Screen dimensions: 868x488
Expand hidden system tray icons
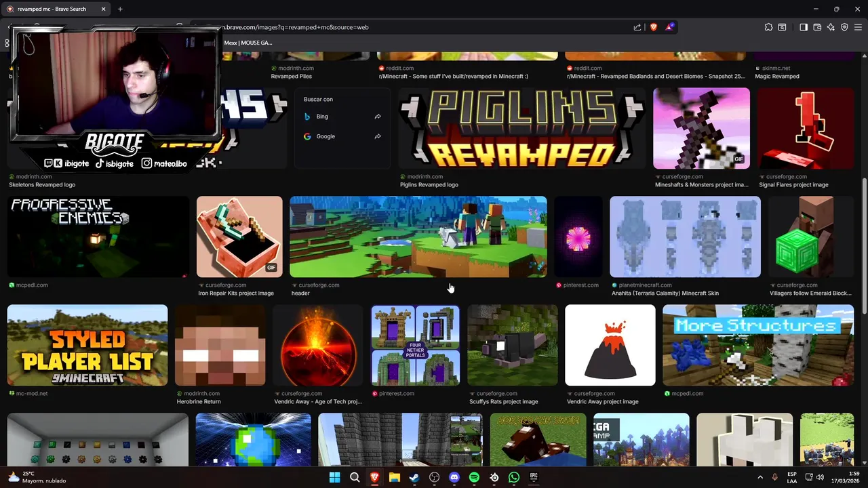click(759, 477)
